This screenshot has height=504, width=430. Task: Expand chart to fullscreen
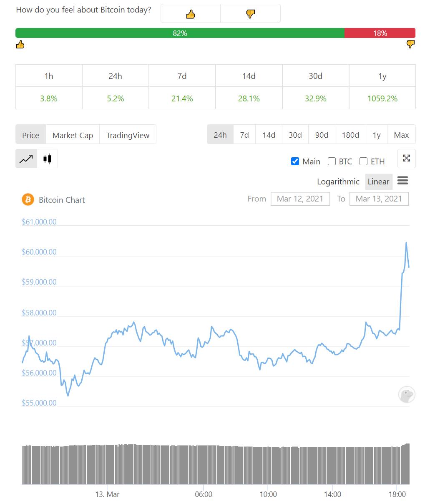(406, 158)
